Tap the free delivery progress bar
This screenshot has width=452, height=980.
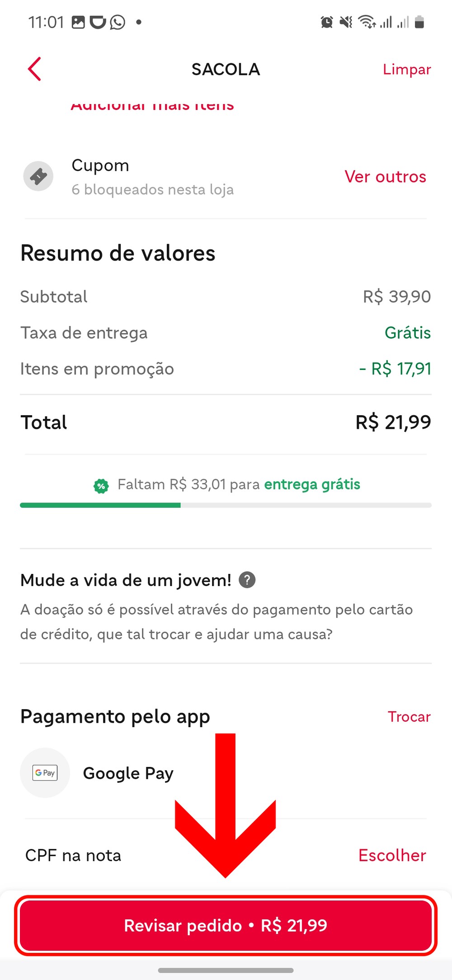click(x=226, y=505)
